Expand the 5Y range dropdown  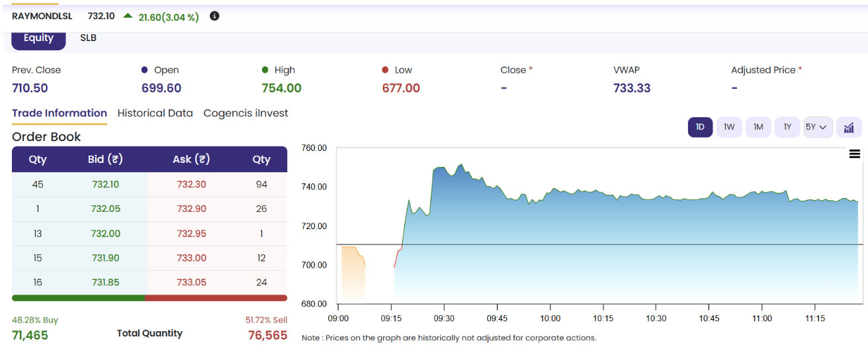pos(818,126)
